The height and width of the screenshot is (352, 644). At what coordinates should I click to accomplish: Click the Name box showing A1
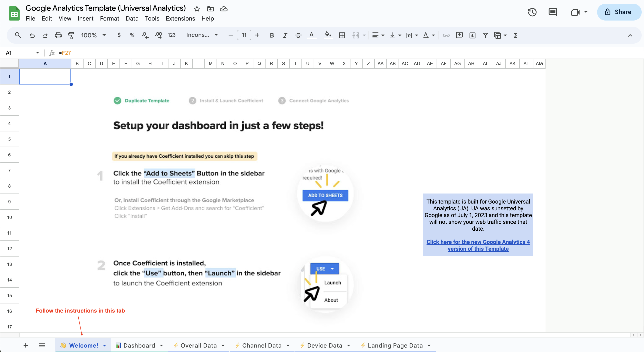click(22, 53)
